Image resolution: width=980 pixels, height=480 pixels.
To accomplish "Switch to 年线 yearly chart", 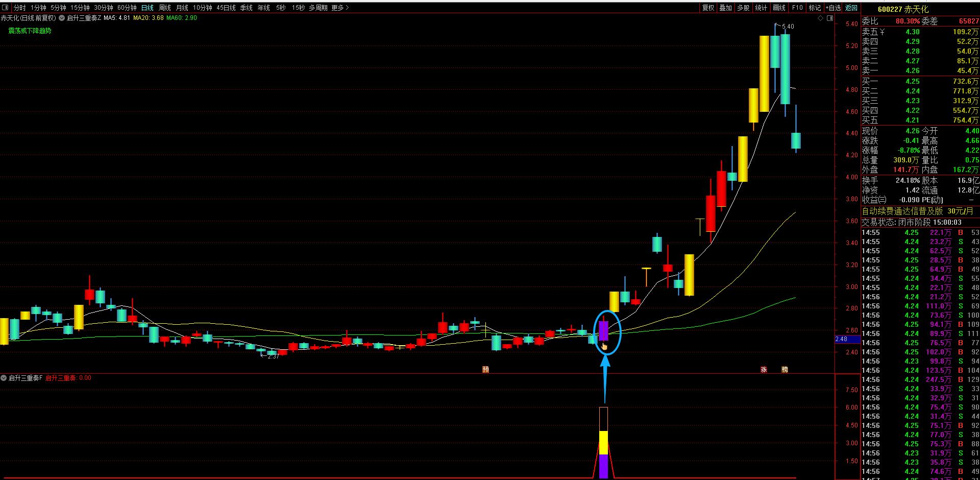I will point(264,8).
